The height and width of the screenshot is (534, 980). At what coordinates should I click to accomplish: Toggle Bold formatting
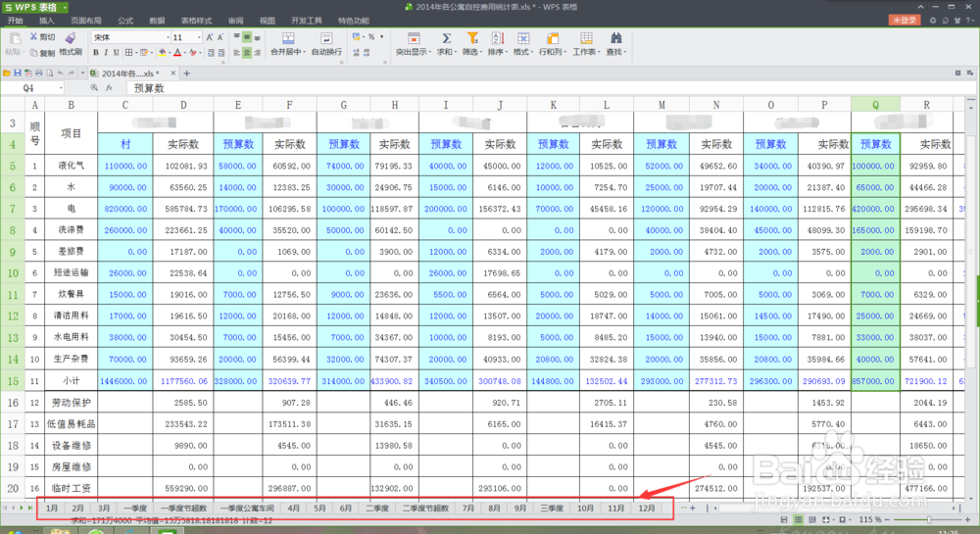(96, 53)
